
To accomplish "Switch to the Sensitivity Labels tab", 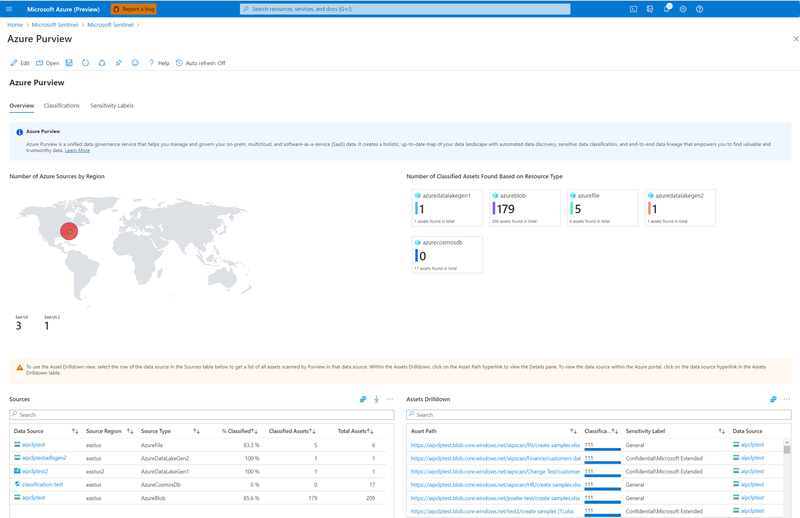I will tap(112, 106).
